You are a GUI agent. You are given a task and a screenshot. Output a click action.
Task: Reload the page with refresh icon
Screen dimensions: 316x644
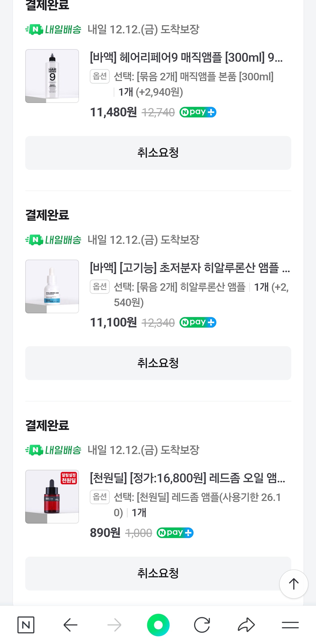202,625
